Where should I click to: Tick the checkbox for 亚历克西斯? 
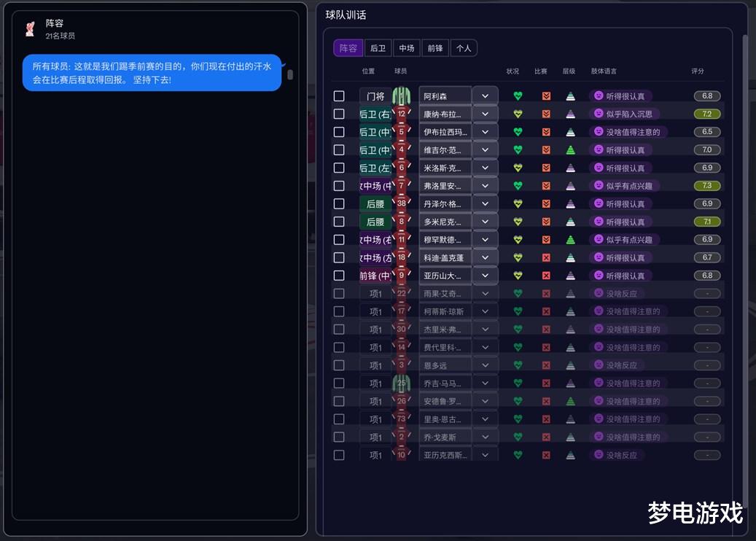(x=339, y=455)
